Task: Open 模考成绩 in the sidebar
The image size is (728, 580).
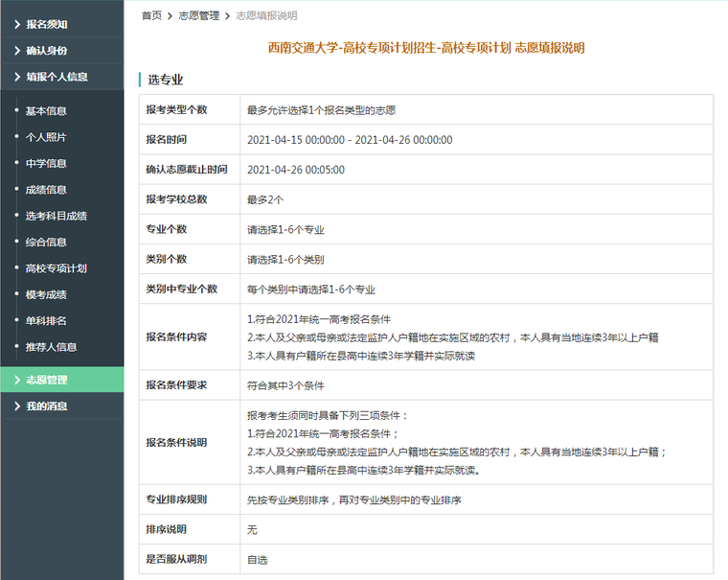Action: click(x=46, y=294)
